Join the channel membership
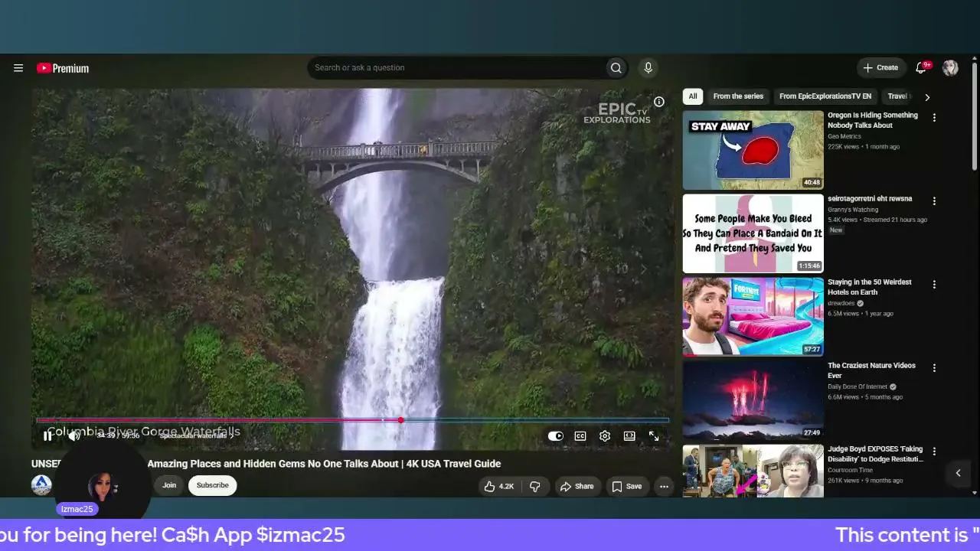This screenshot has height=551, width=980. pos(169,485)
